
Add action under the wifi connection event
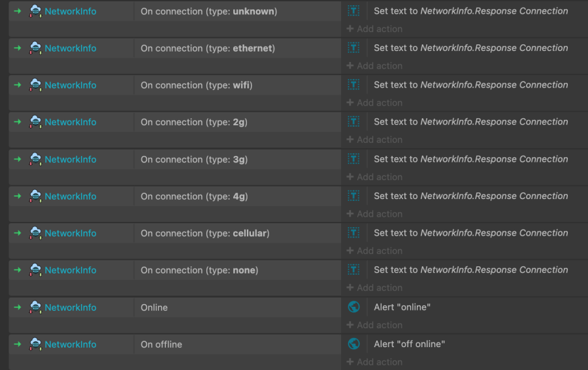pyautogui.click(x=374, y=103)
